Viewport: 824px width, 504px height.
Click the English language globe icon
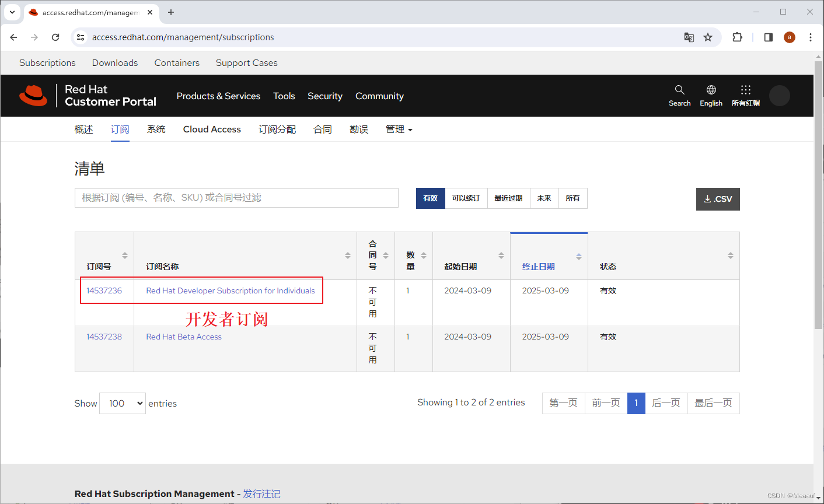coord(711,90)
